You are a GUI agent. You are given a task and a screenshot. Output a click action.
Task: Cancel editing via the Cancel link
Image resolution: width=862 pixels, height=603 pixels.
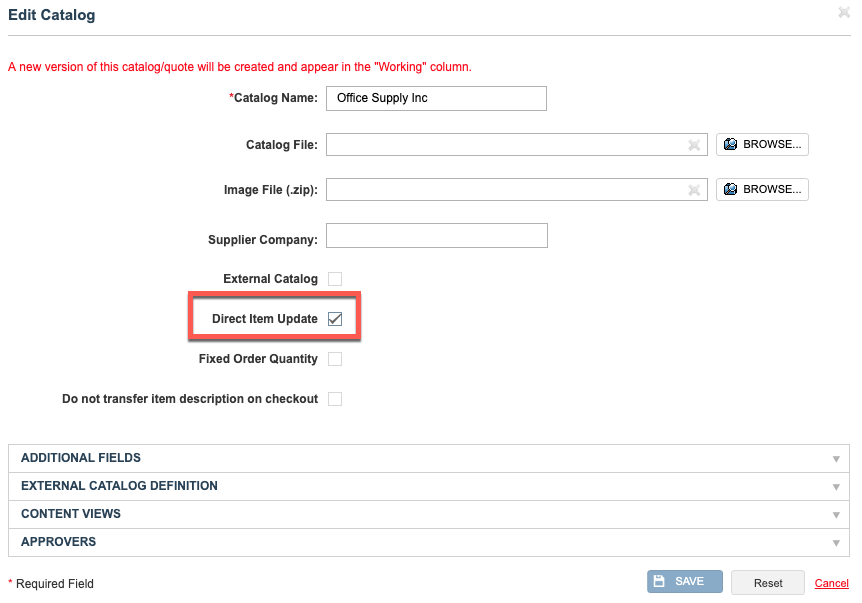point(831,583)
